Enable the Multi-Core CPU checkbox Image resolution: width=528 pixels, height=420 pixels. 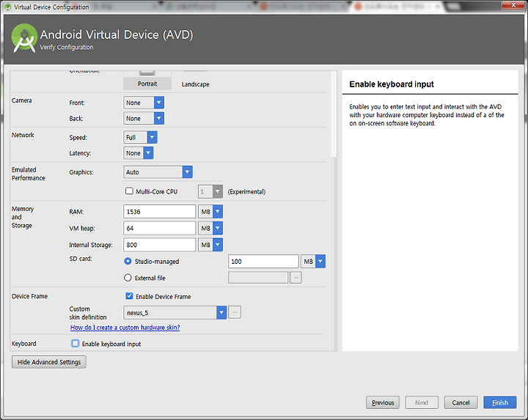(129, 191)
